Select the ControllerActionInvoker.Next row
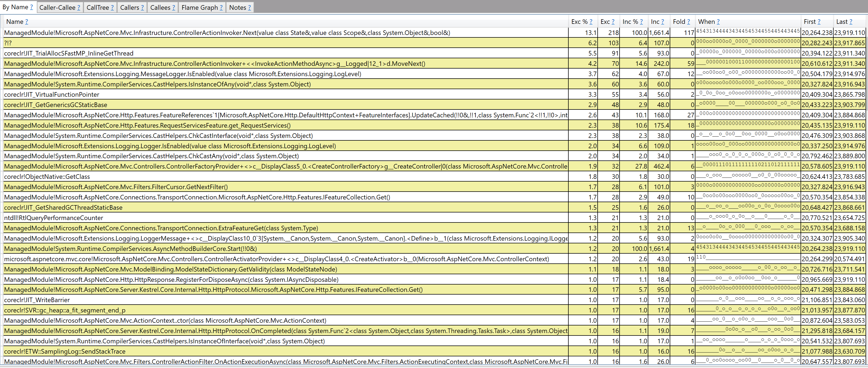868x368 pixels. click(x=227, y=33)
